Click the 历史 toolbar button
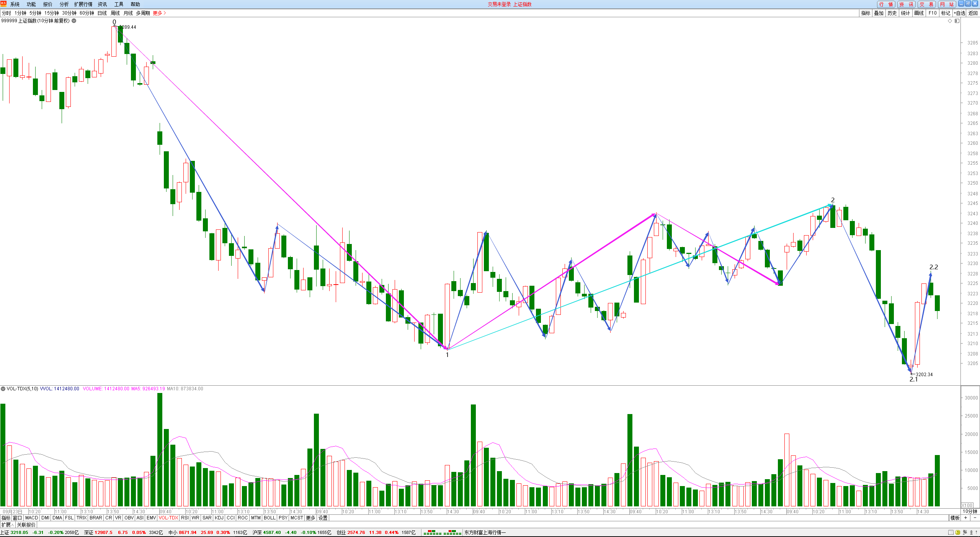 tap(892, 13)
